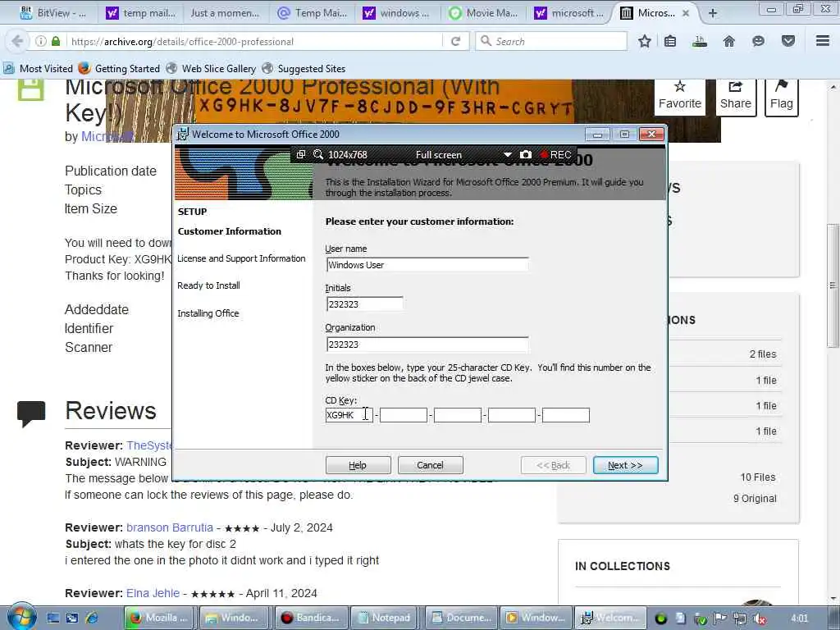The image size is (840, 630).
Task: Start recording with the REC button
Action: coord(555,155)
